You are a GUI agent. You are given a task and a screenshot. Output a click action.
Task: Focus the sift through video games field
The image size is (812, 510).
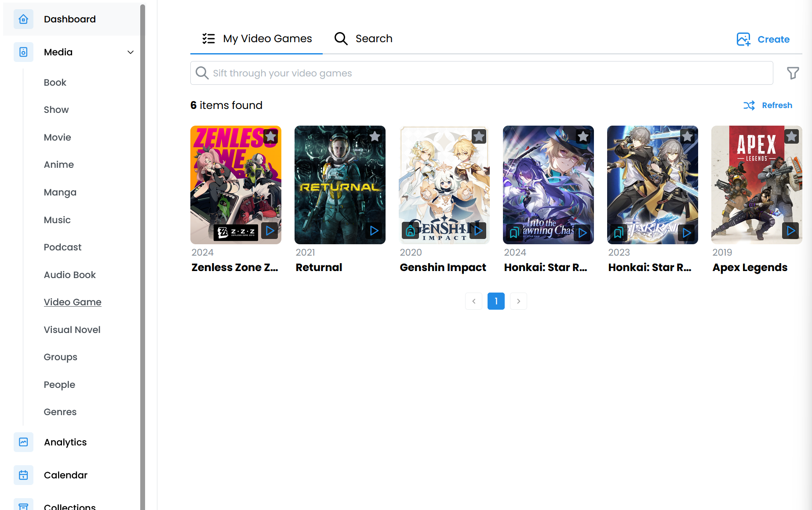pyautogui.click(x=481, y=73)
